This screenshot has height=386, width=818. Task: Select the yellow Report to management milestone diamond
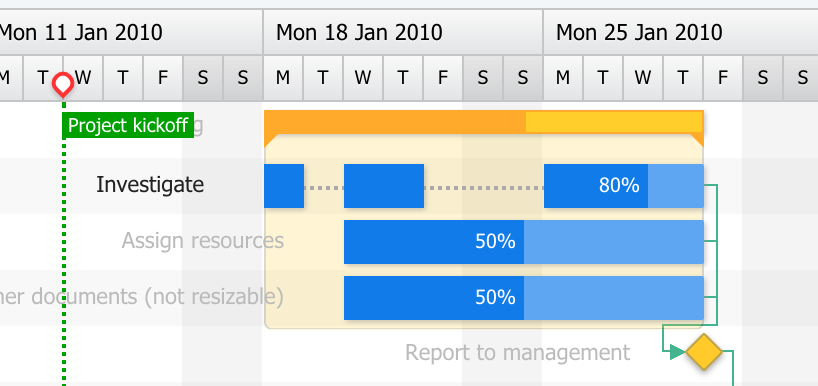click(704, 352)
